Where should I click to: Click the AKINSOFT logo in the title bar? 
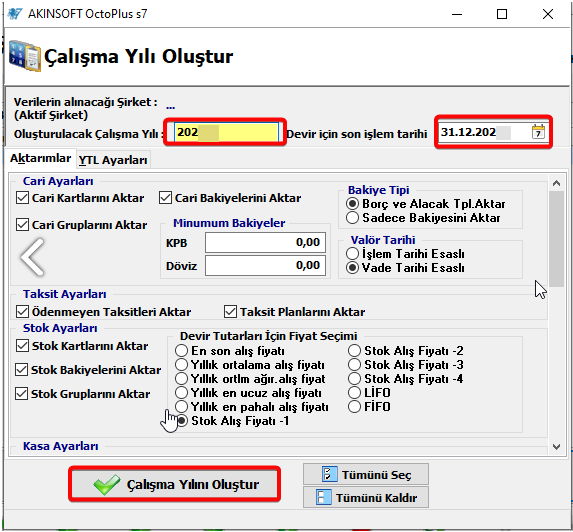[x=15, y=14]
